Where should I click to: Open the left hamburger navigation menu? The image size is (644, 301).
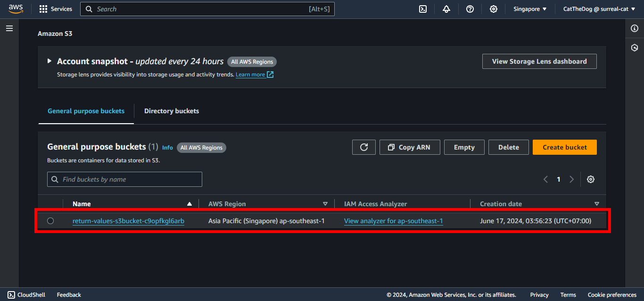(9, 28)
